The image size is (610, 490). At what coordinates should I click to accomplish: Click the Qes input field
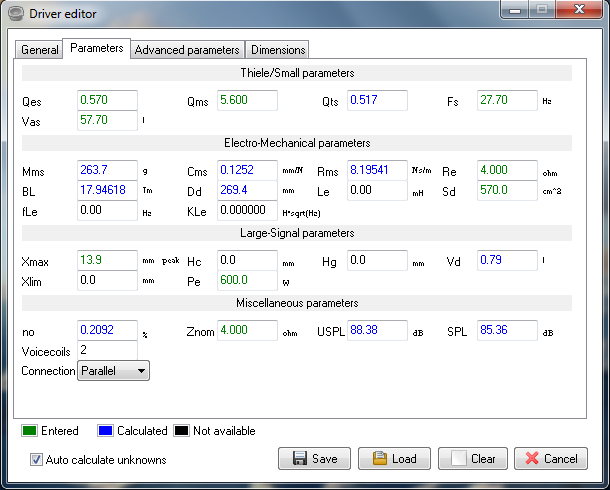107,100
